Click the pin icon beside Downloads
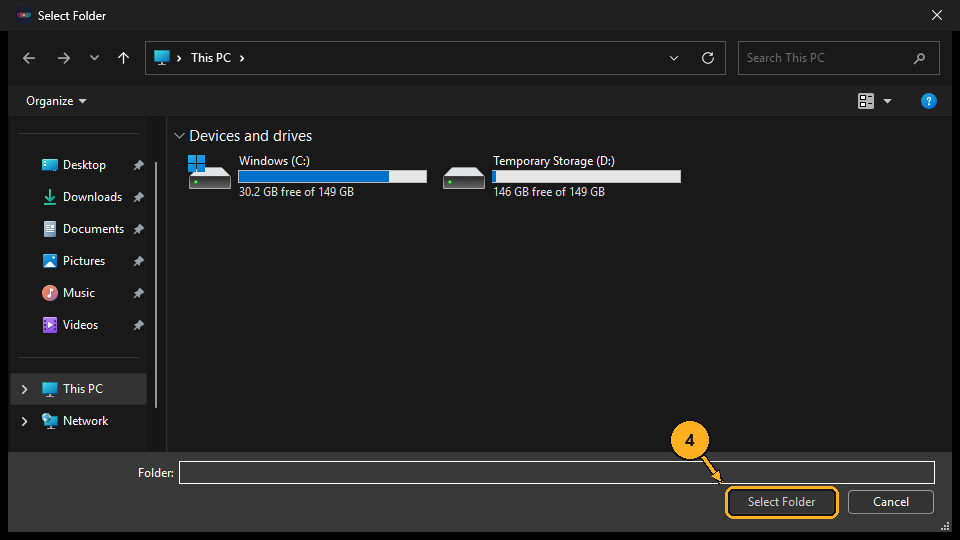960x540 pixels. point(138,197)
